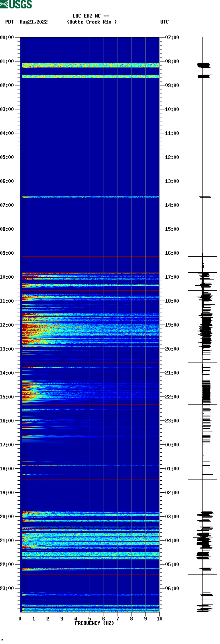Click frequency axis value '2'
The height and width of the screenshot is (644, 220).
[x=48, y=619]
